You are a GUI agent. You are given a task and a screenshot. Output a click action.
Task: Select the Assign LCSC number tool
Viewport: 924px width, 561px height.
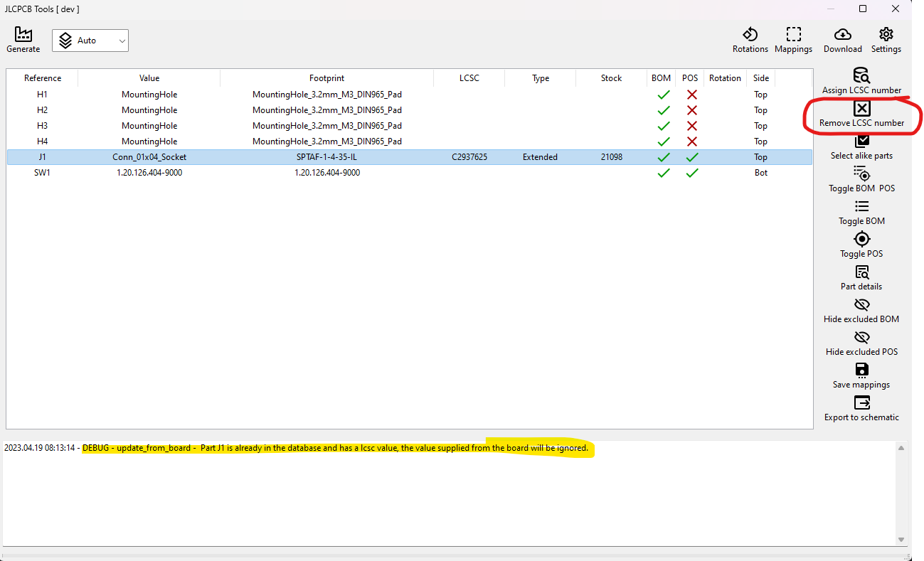point(861,80)
